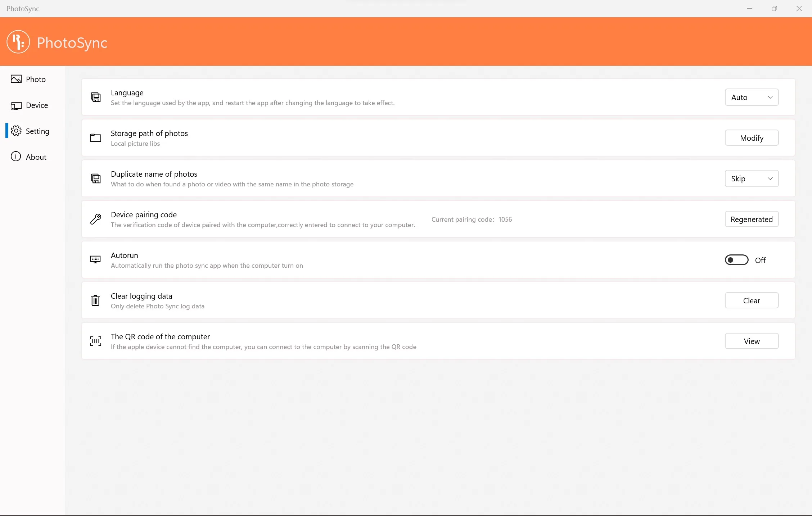The height and width of the screenshot is (516, 812).
Task: Click the folder icon for Storage path
Action: click(96, 138)
